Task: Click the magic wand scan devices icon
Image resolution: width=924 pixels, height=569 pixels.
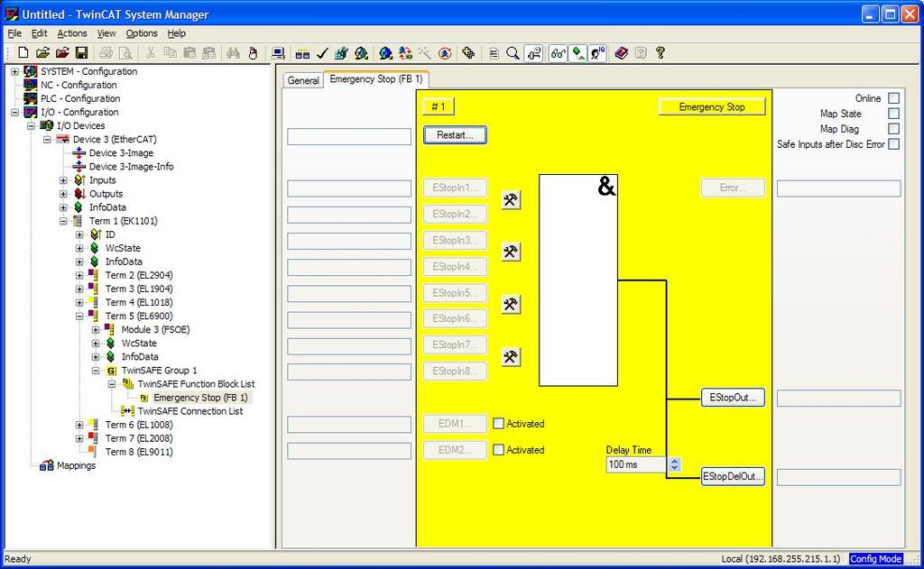Action: click(x=425, y=53)
